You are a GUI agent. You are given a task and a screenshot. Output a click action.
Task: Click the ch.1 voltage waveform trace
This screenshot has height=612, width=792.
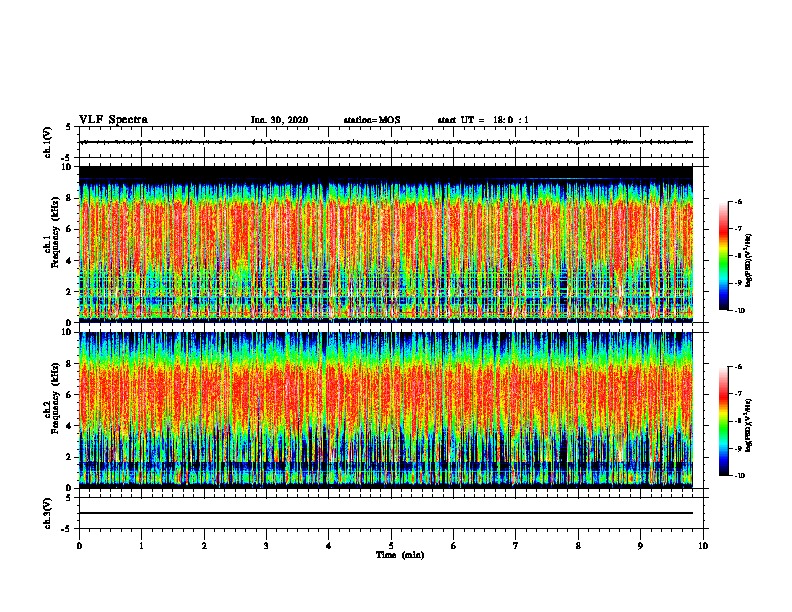tap(386, 142)
